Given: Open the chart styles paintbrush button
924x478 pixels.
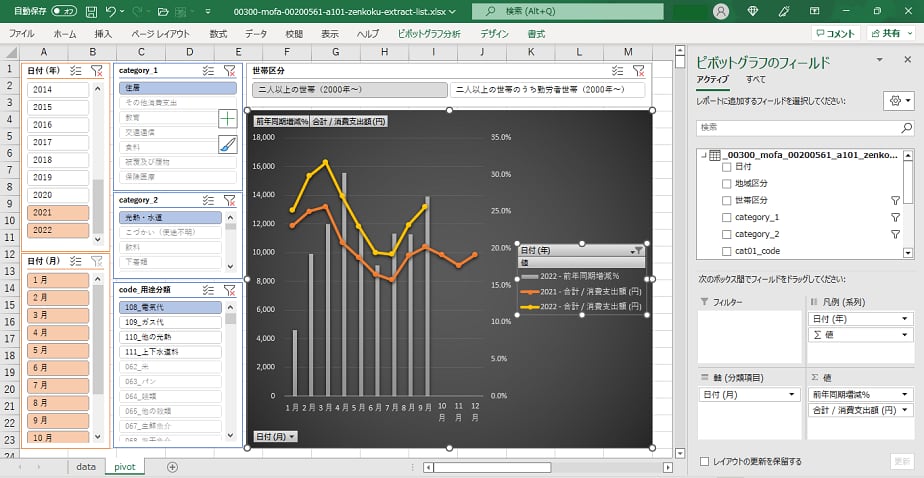Looking at the screenshot, I should click(228, 144).
